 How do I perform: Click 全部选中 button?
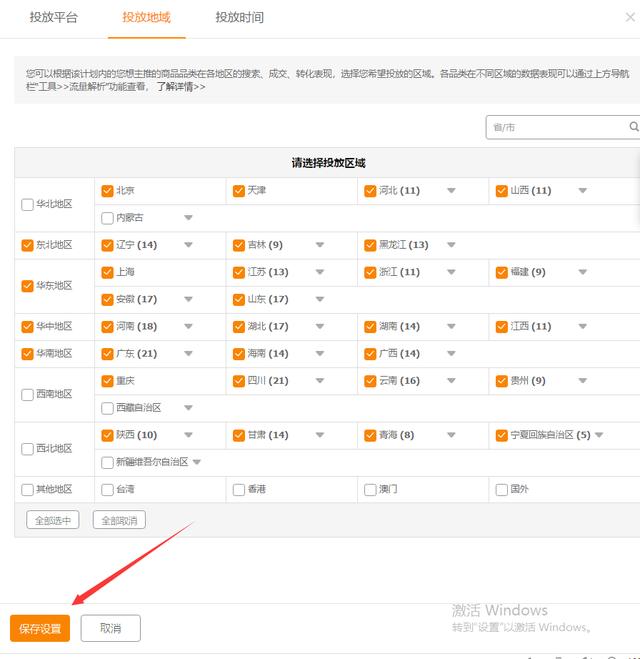coord(52,520)
